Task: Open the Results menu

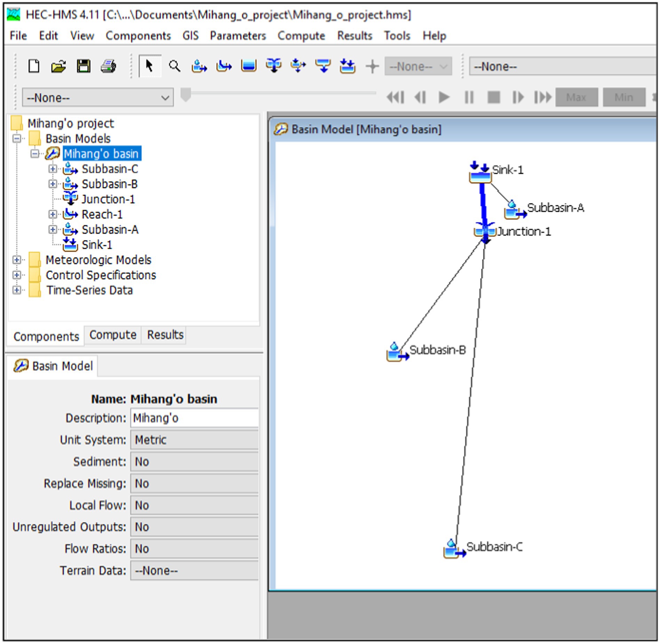Action: click(355, 36)
